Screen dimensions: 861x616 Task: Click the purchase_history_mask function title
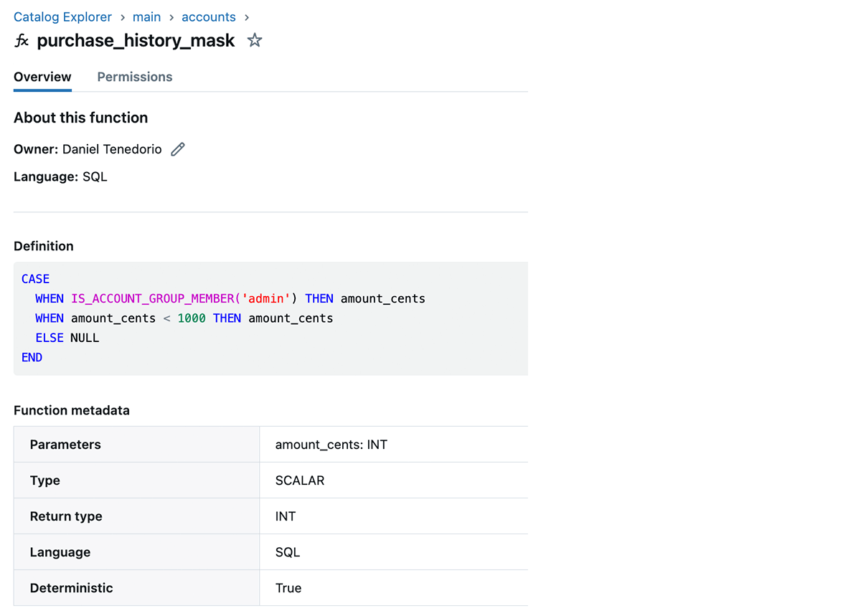coord(136,41)
